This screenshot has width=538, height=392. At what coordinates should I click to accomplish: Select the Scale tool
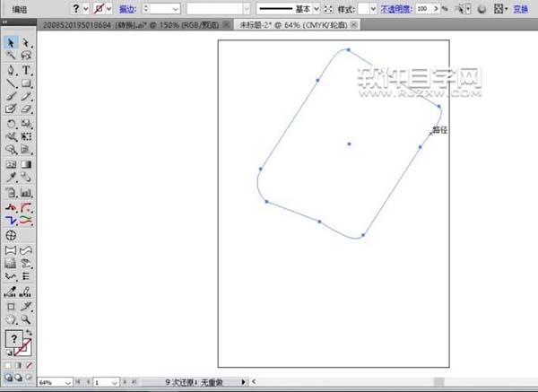[x=26, y=124]
